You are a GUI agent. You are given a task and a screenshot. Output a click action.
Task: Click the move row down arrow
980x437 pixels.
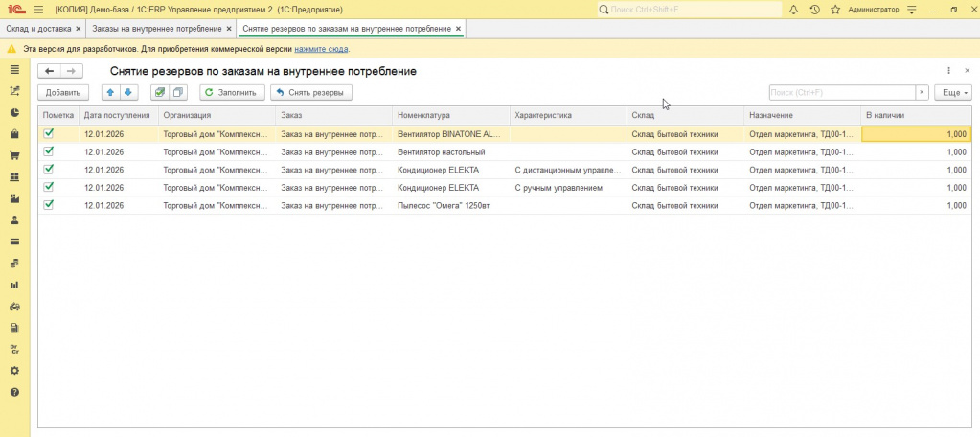pos(128,93)
